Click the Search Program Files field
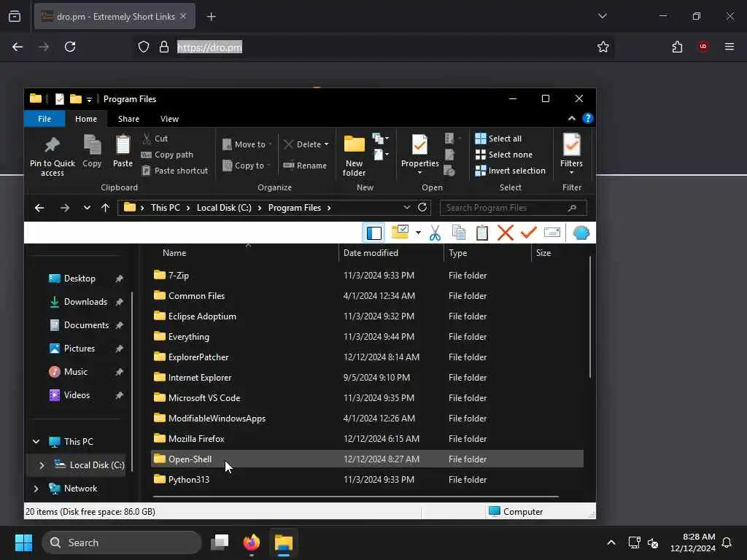Viewport: 747px width, 560px height. 514,208
